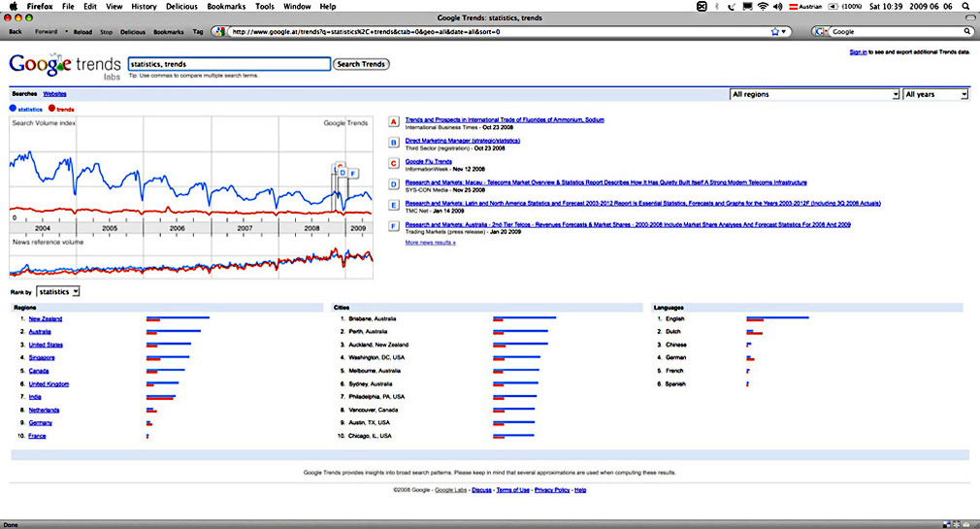Click Brisbane, Australia in cities list

(373, 319)
